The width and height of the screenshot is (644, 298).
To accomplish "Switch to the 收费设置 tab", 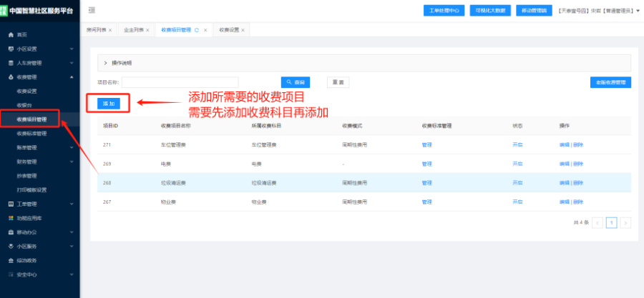I will 229,30.
